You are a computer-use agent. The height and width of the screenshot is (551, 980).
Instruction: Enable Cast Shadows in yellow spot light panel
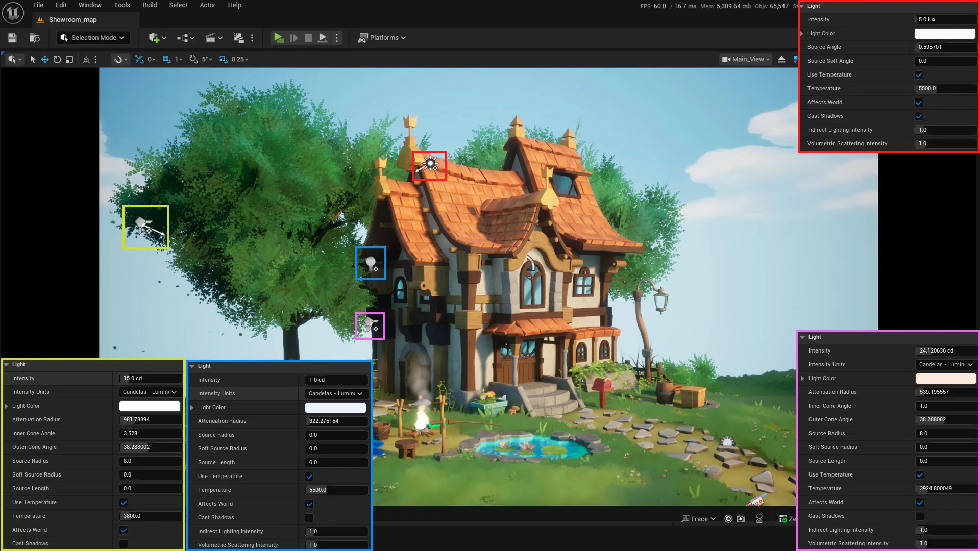click(124, 544)
